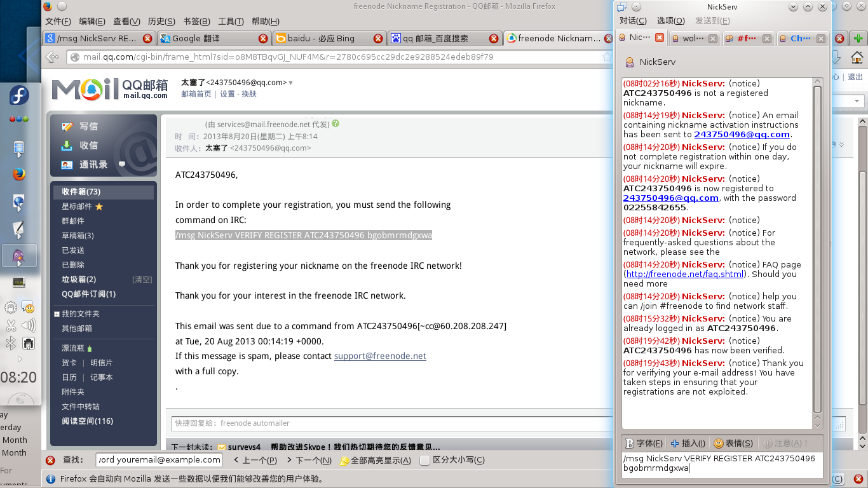Image resolution: width=868 pixels, height=488 pixels.
Task: Open the 选项 menu in Pidgin
Action: click(x=670, y=21)
